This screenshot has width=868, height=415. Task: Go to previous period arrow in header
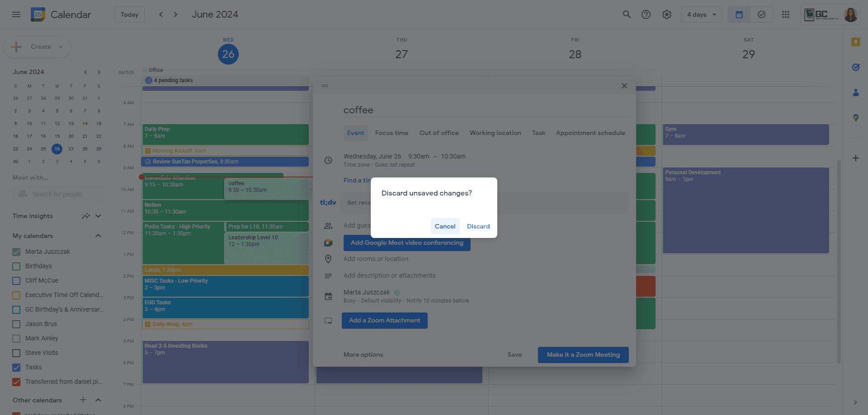tap(161, 14)
